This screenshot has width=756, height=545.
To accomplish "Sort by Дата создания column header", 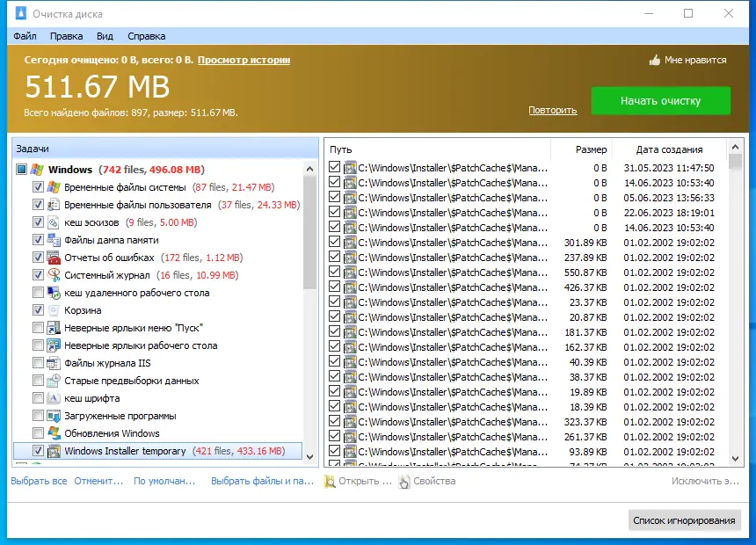I will click(x=669, y=149).
